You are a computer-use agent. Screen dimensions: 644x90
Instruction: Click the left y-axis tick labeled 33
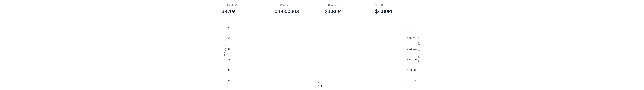point(229,60)
